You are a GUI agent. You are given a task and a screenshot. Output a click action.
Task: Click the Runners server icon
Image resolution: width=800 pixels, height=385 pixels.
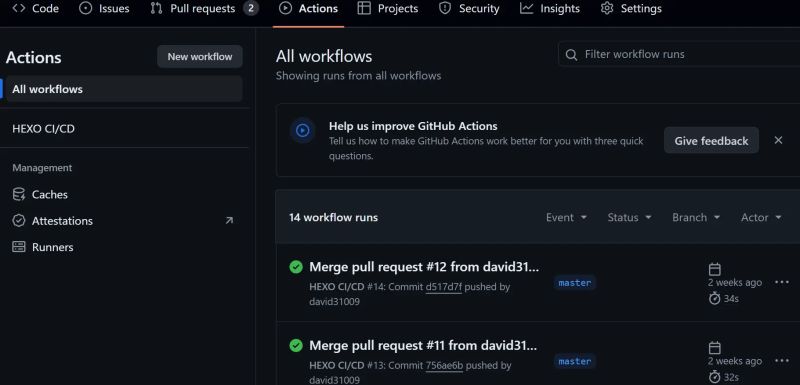[19, 247]
